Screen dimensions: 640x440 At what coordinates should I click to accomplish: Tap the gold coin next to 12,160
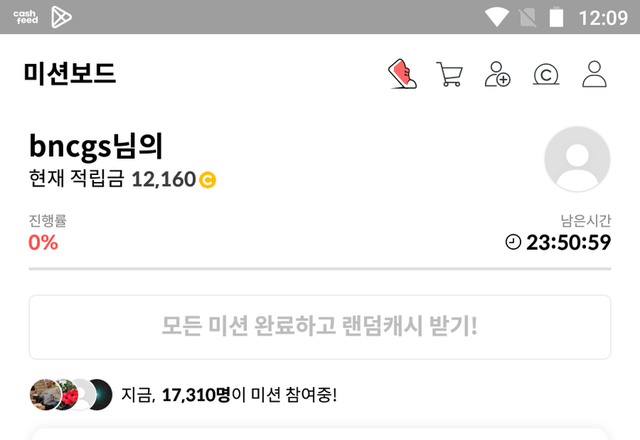[x=207, y=180]
